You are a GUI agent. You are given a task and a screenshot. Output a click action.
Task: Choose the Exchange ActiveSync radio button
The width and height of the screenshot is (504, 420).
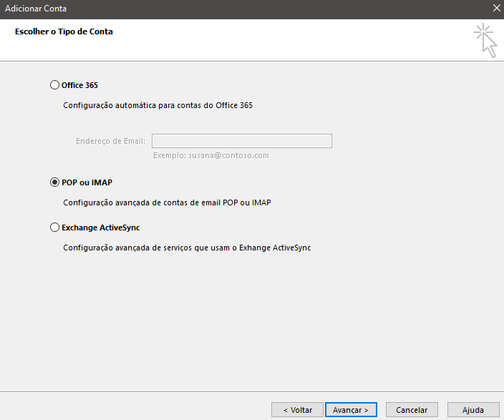[54, 228]
